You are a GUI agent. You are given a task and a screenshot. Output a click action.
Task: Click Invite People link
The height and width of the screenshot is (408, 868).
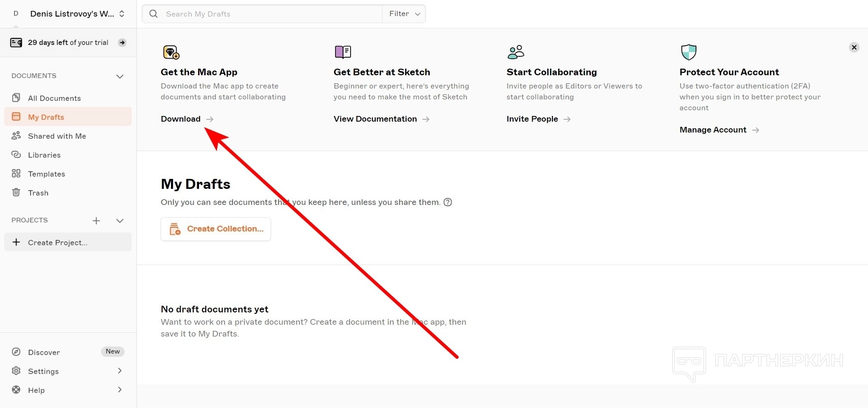tap(532, 119)
